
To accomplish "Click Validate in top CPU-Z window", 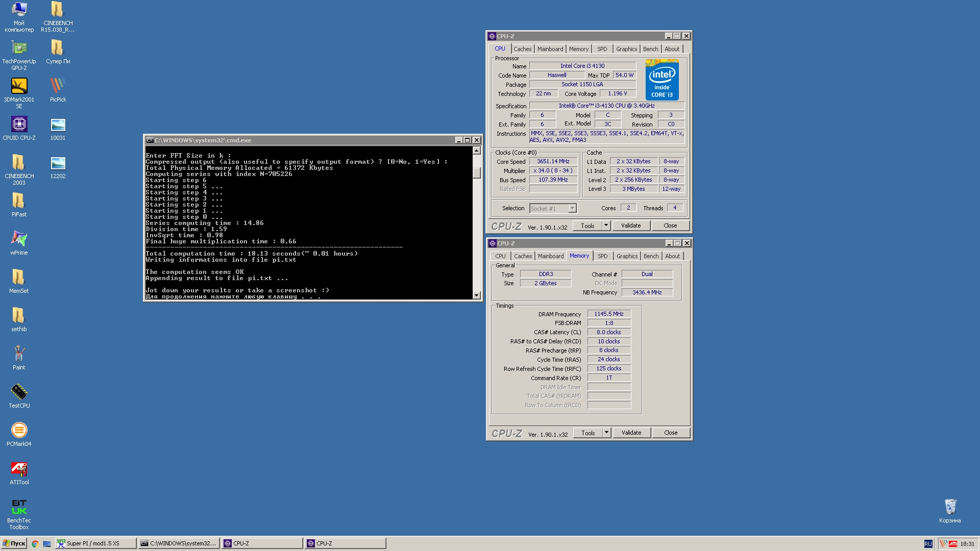I will [x=631, y=226].
